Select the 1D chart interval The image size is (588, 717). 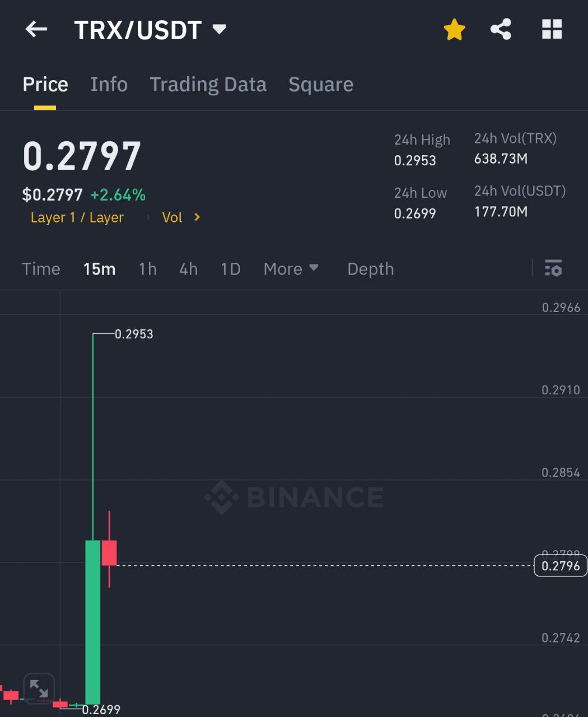point(231,269)
